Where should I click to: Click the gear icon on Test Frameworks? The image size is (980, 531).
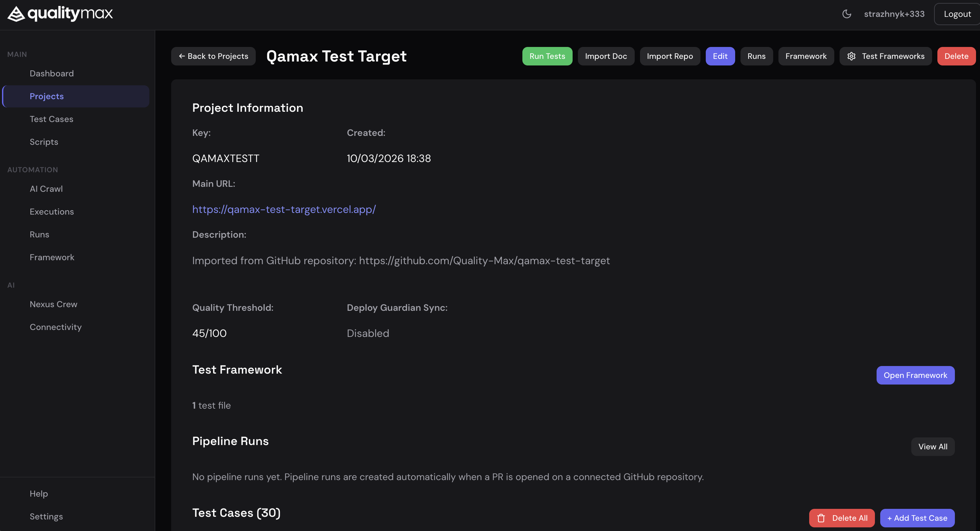pyautogui.click(x=852, y=56)
